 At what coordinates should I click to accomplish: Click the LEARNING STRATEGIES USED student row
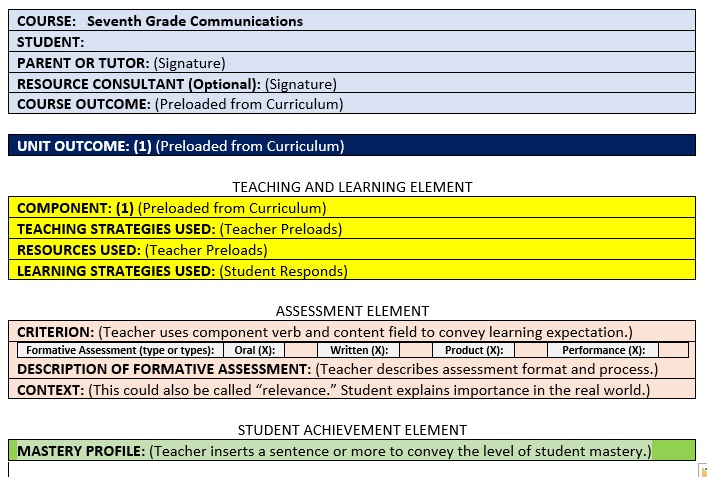click(350, 271)
